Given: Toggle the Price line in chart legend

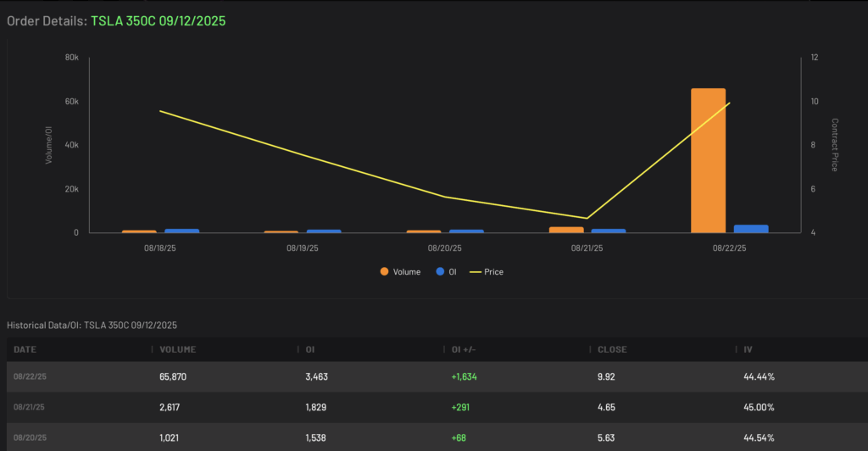Looking at the screenshot, I should pyautogui.click(x=487, y=272).
